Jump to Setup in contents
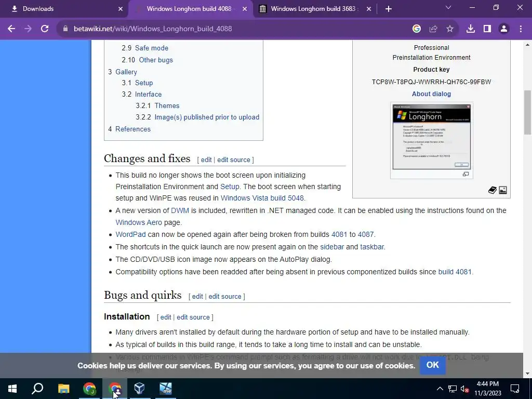532x399 pixels. pyautogui.click(x=144, y=83)
